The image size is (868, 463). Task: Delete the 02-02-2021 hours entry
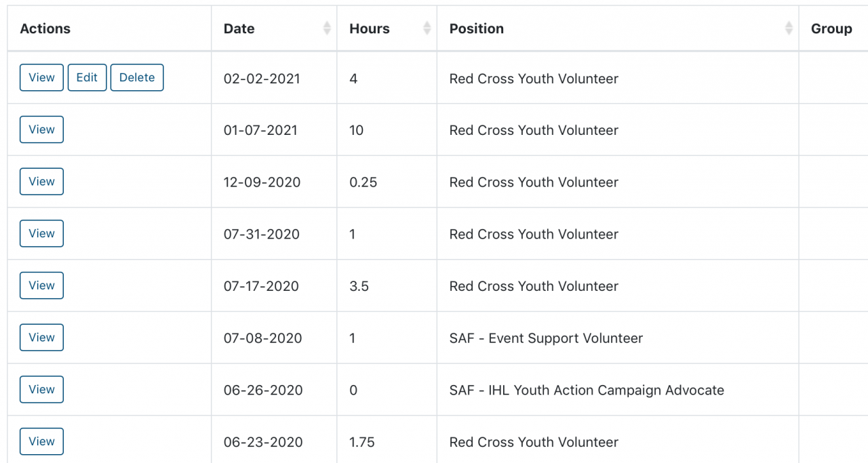137,77
